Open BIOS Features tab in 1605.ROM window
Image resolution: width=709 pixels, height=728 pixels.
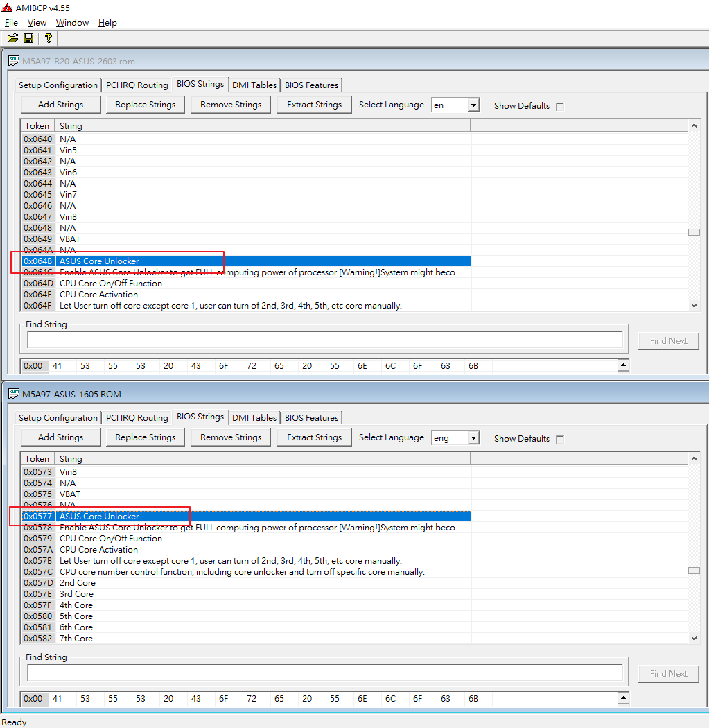tap(311, 418)
